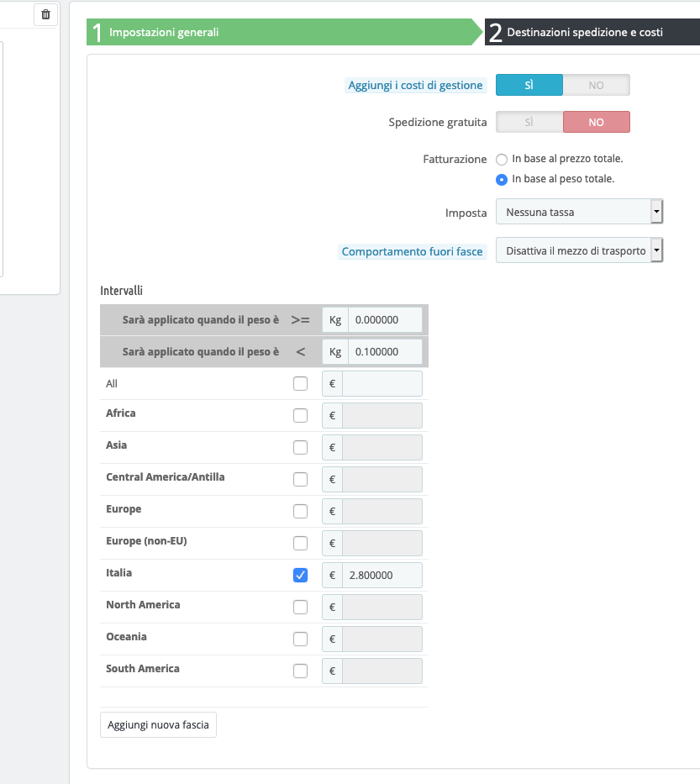Enable the Europe zone checkbox
This screenshot has height=784, width=700.
pyautogui.click(x=301, y=511)
